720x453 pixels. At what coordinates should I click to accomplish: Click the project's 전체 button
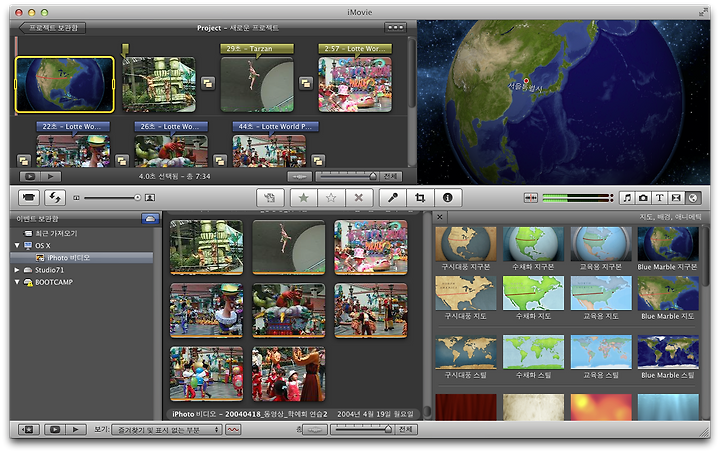point(390,176)
